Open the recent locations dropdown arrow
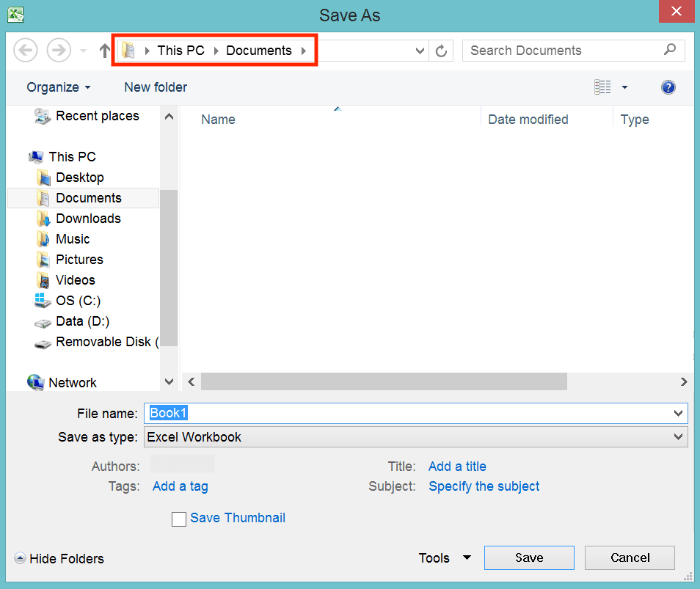700x589 pixels. click(83, 51)
